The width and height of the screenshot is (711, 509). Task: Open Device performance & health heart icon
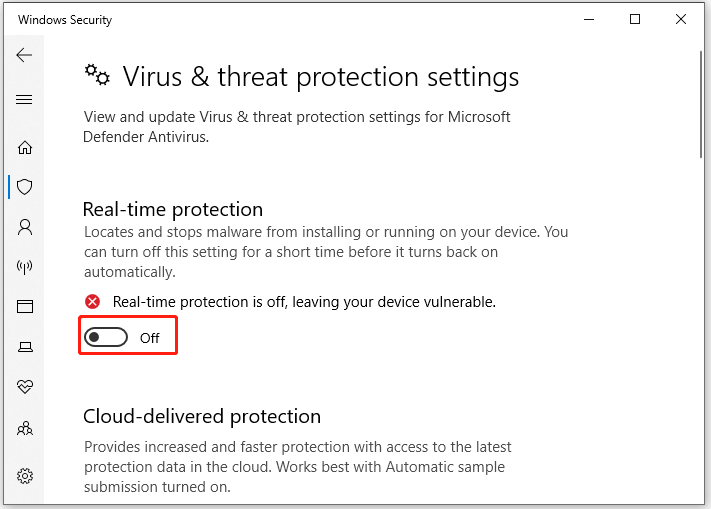coord(25,387)
